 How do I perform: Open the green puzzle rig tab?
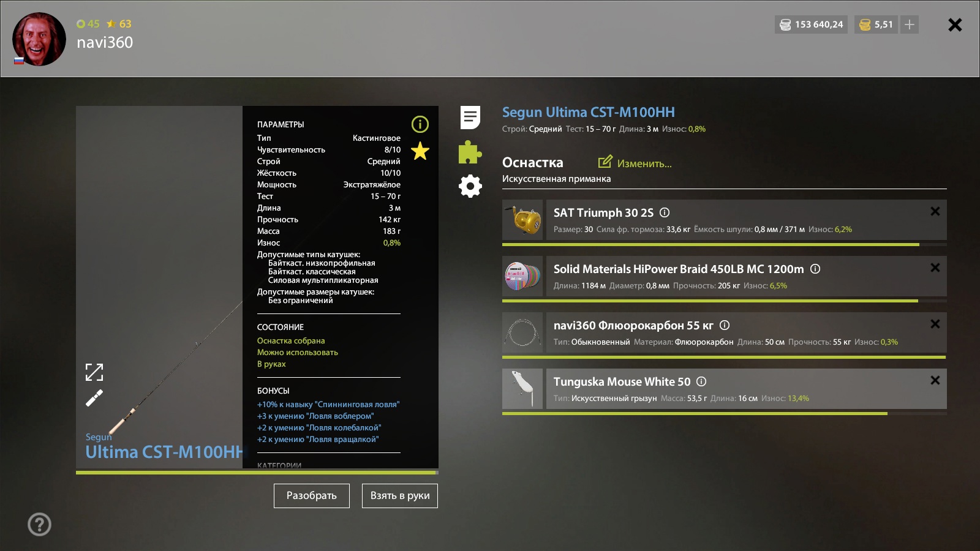click(470, 152)
